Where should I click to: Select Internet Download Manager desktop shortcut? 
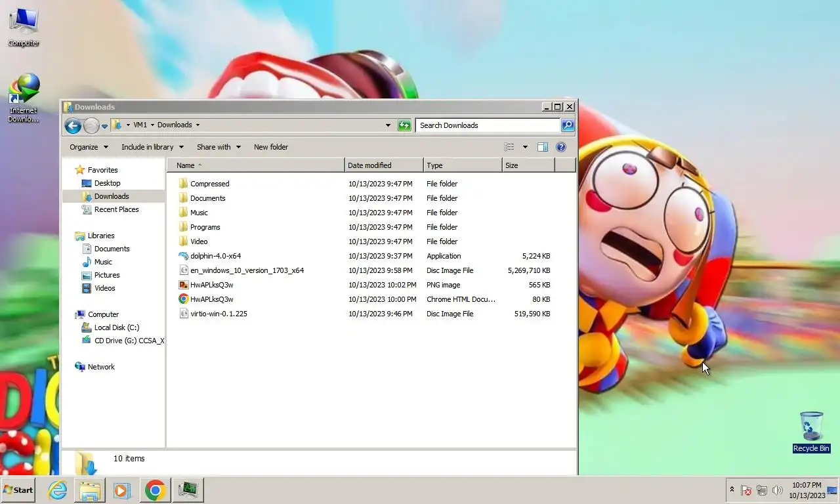[x=24, y=98]
